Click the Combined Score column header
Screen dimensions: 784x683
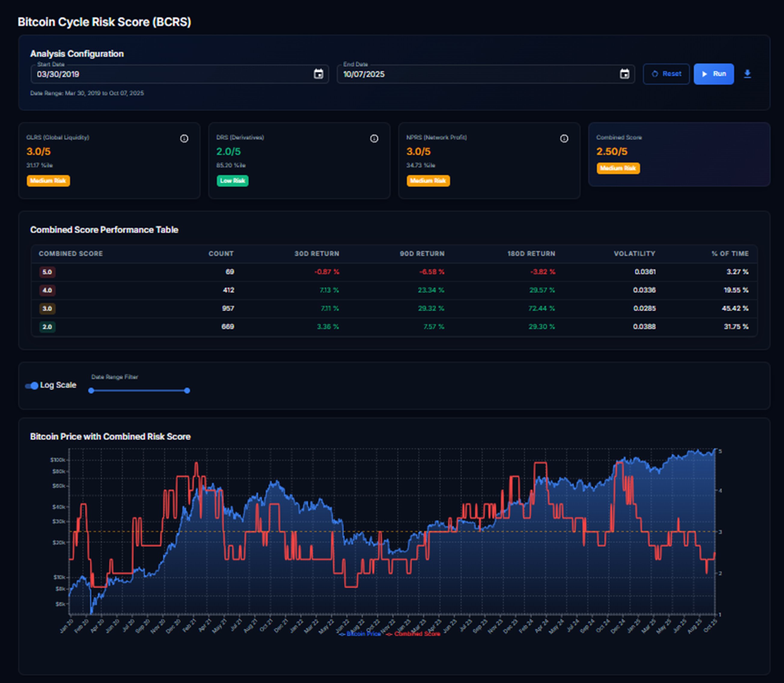(x=71, y=254)
